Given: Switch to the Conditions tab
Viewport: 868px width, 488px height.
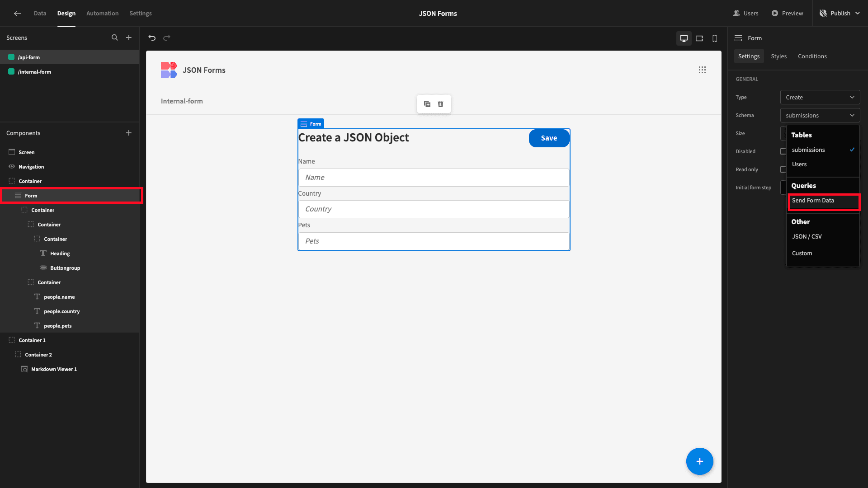Looking at the screenshot, I should 812,56.
